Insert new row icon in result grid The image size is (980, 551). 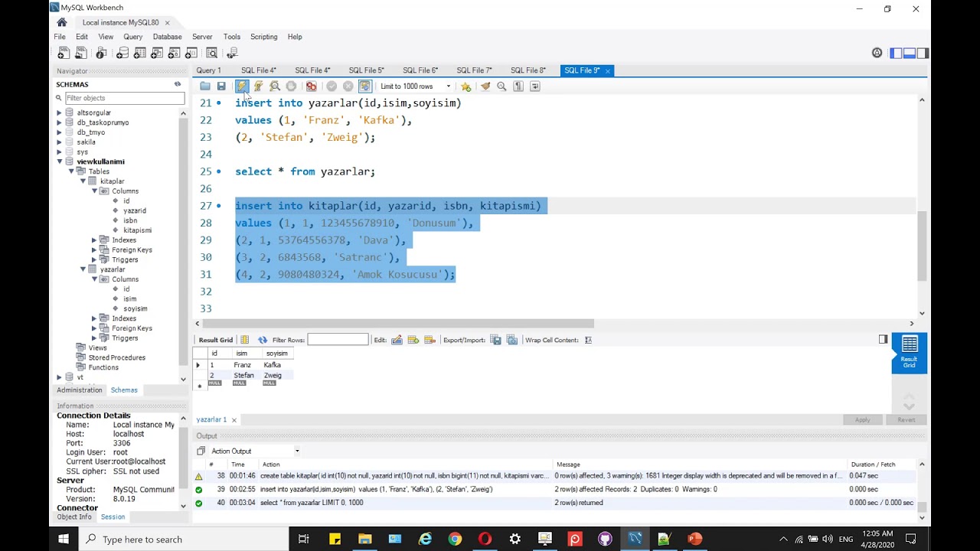(x=413, y=340)
